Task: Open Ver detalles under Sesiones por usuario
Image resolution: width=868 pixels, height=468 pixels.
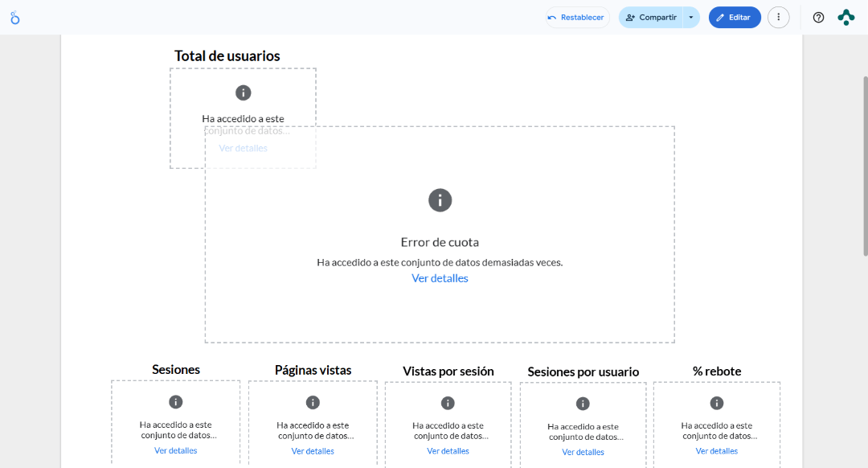Action: [583, 453]
